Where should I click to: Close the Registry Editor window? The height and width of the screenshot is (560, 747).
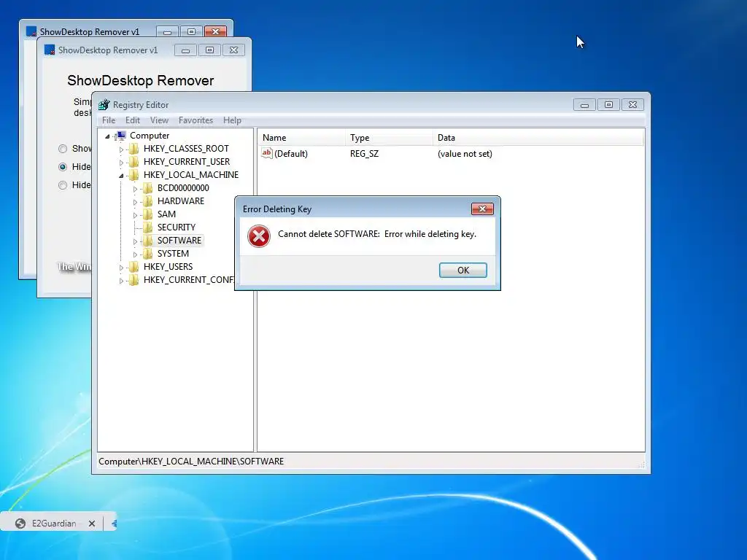pyautogui.click(x=632, y=105)
